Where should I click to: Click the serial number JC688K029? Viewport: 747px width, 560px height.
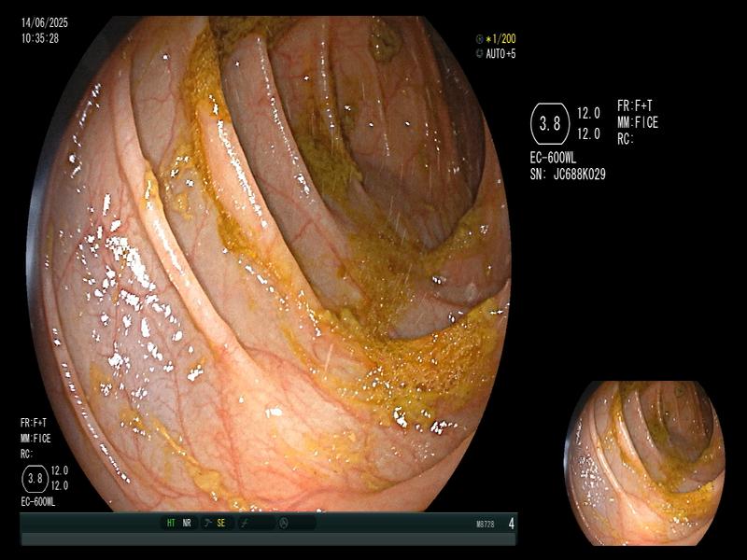579,175
